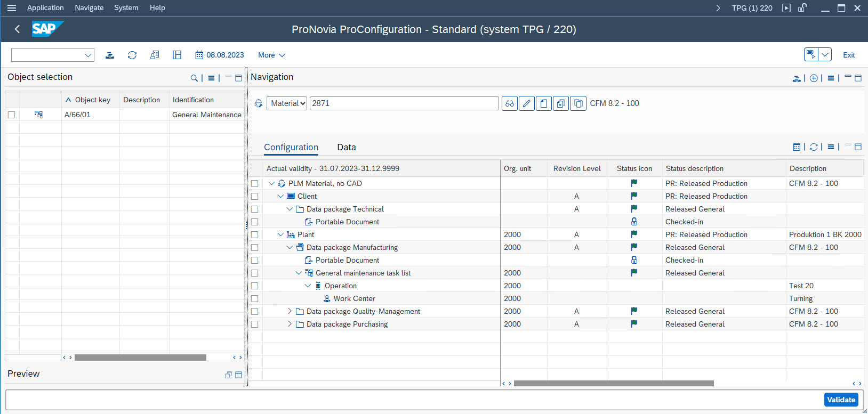This screenshot has width=868, height=414.
Task: Open the Application menu
Action: pyautogui.click(x=45, y=8)
